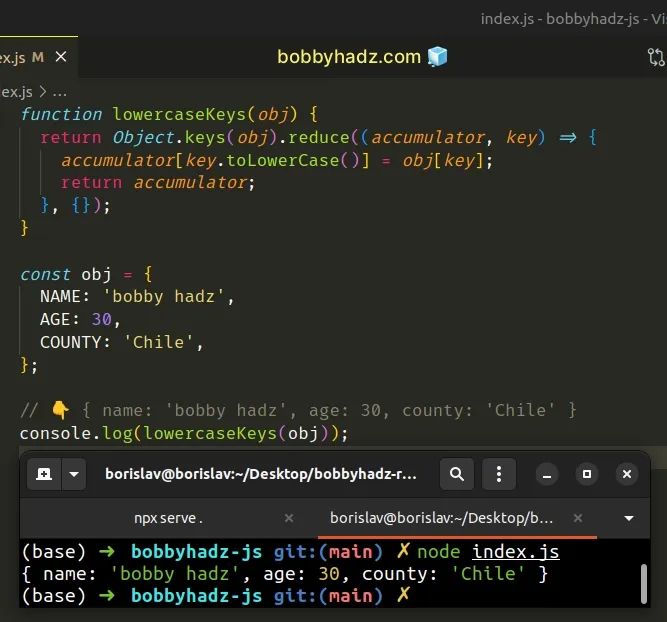
Task: Open the source control compare changes icon
Action: coord(656,57)
